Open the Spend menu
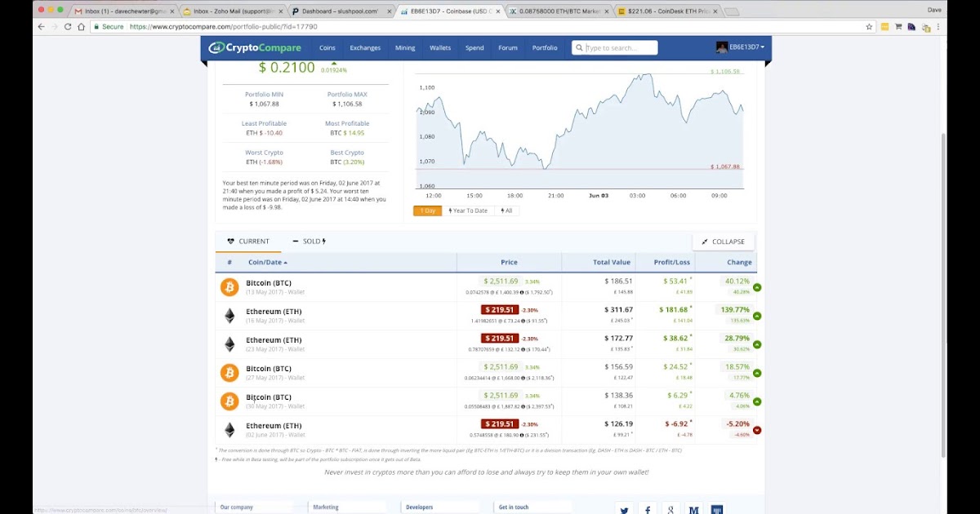Image resolution: width=980 pixels, height=514 pixels. point(474,47)
